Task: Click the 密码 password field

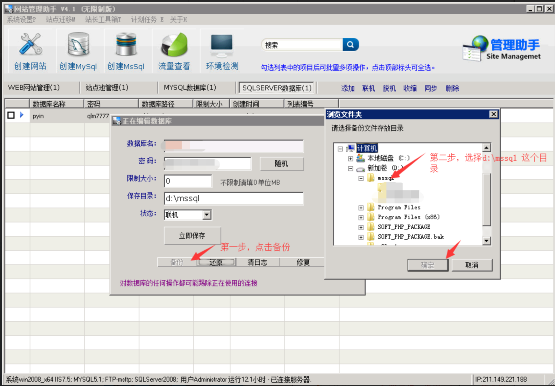Action: (x=208, y=163)
